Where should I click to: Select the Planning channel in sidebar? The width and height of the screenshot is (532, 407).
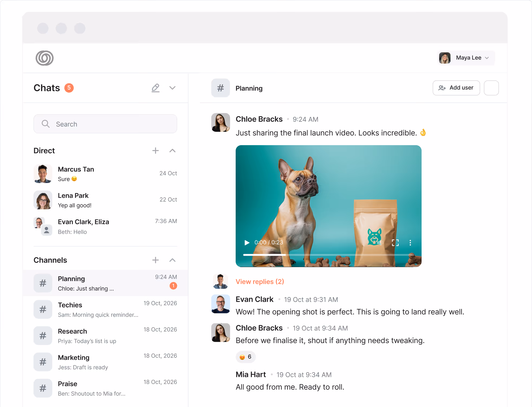[105, 283]
